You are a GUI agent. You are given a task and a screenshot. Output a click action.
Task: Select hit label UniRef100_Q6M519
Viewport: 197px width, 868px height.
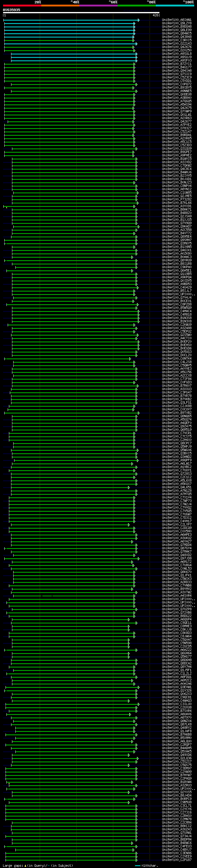[176, 430]
